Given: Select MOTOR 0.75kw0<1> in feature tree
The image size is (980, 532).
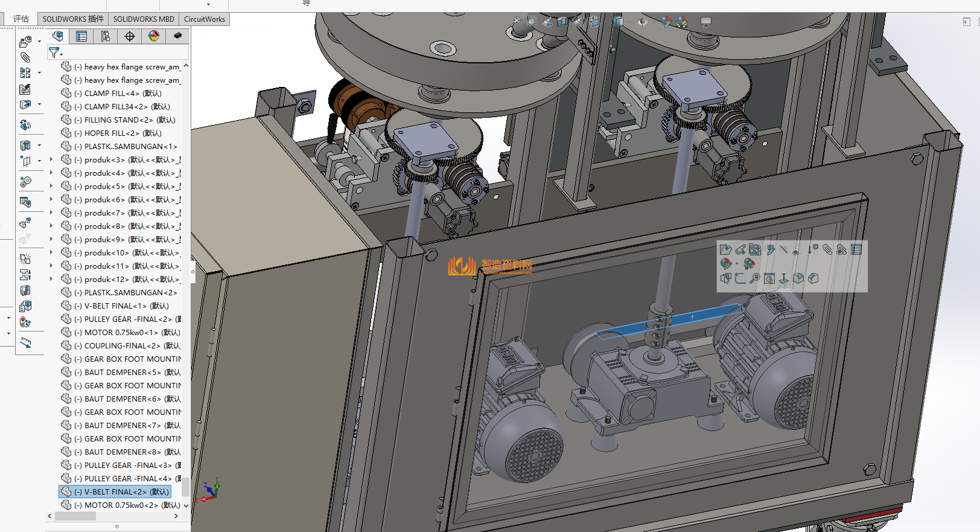Looking at the screenshot, I should 121,332.
